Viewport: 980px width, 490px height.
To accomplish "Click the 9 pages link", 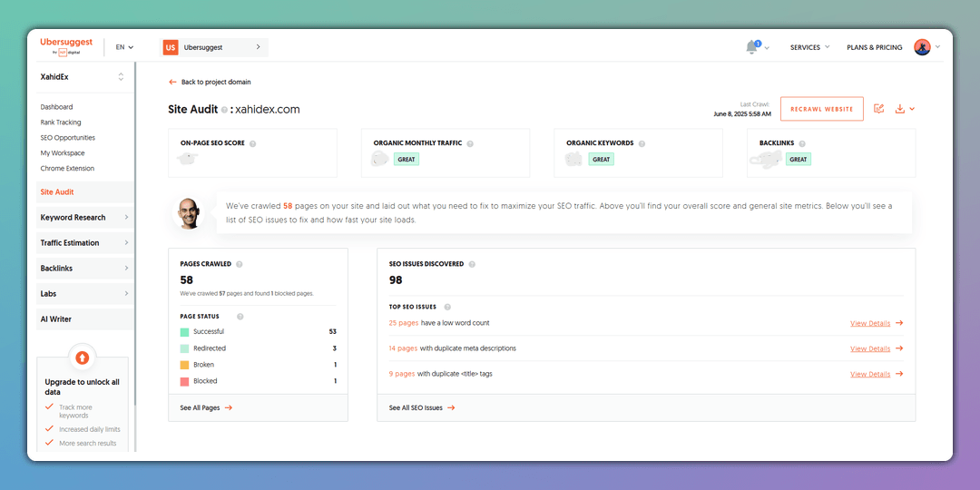I will [402, 374].
